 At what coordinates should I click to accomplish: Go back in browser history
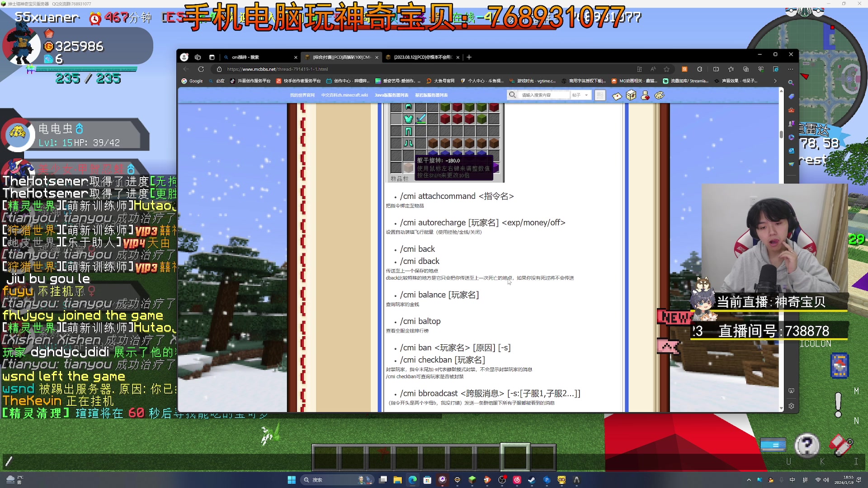(x=186, y=69)
